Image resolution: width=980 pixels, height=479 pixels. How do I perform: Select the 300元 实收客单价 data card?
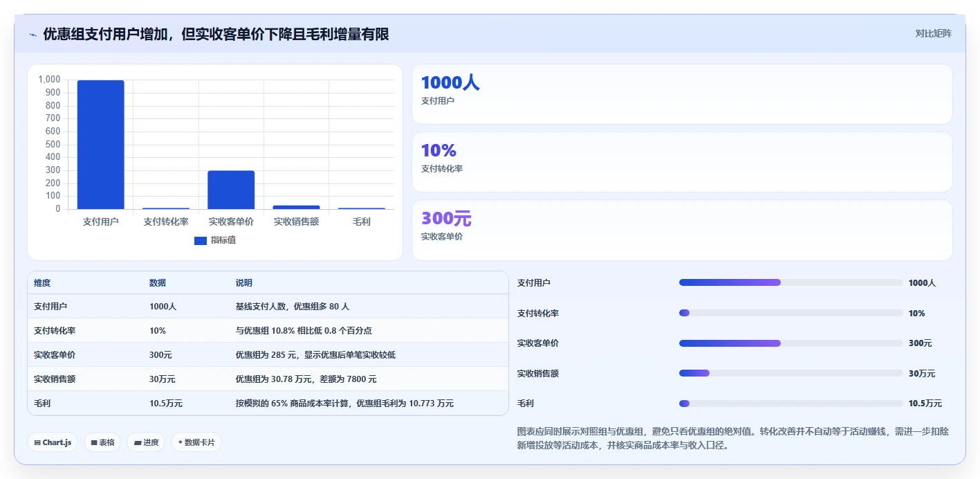[x=682, y=230]
